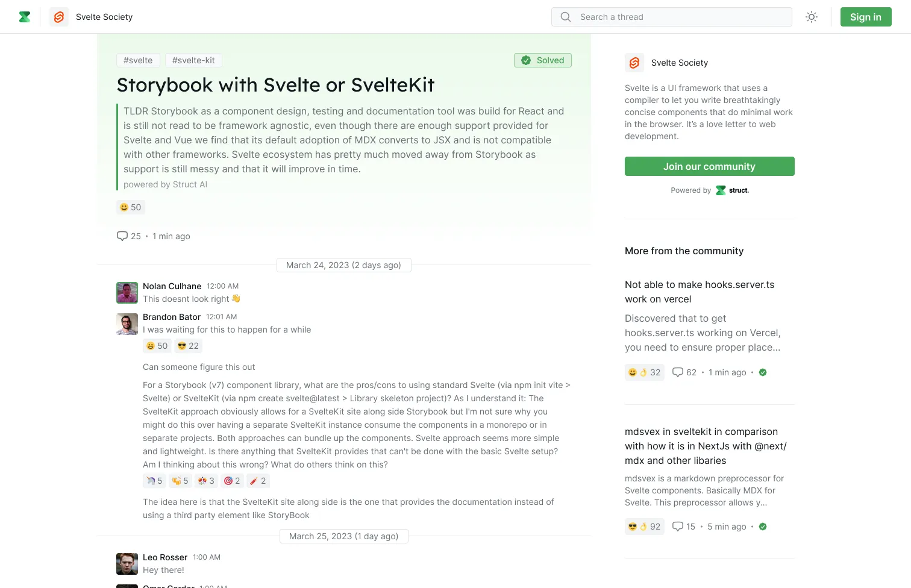Select the #svelte-kit tag
This screenshot has width=911, height=588.
point(193,60)
